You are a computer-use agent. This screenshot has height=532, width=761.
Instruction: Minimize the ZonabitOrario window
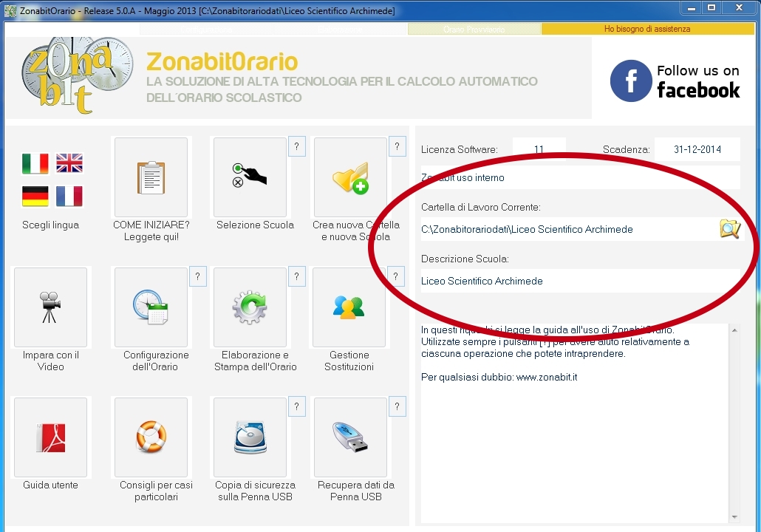(692, 8)
